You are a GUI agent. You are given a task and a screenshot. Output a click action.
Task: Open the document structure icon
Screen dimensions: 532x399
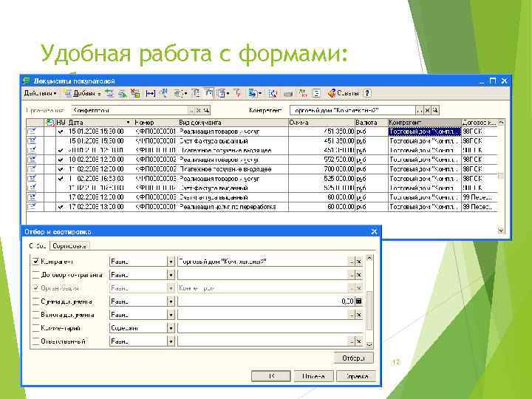click(x=316, y=93)
